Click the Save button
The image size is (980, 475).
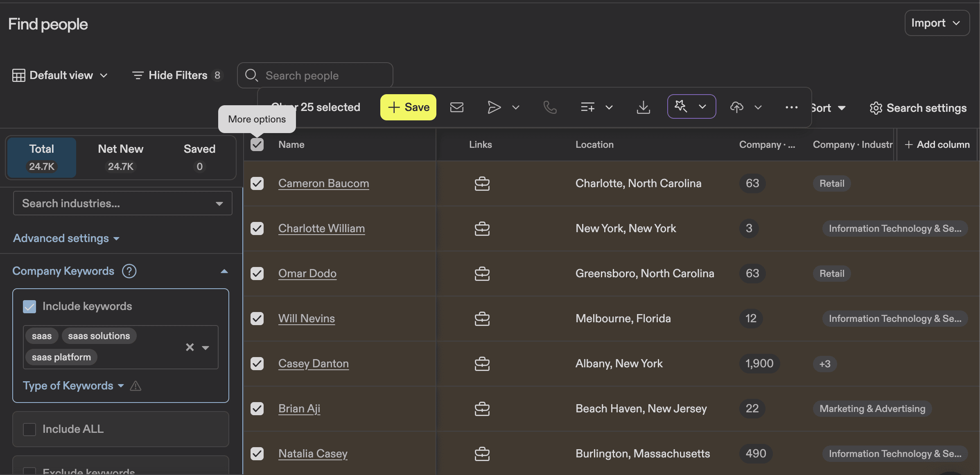pyautogui.click(x=408, y=107)
